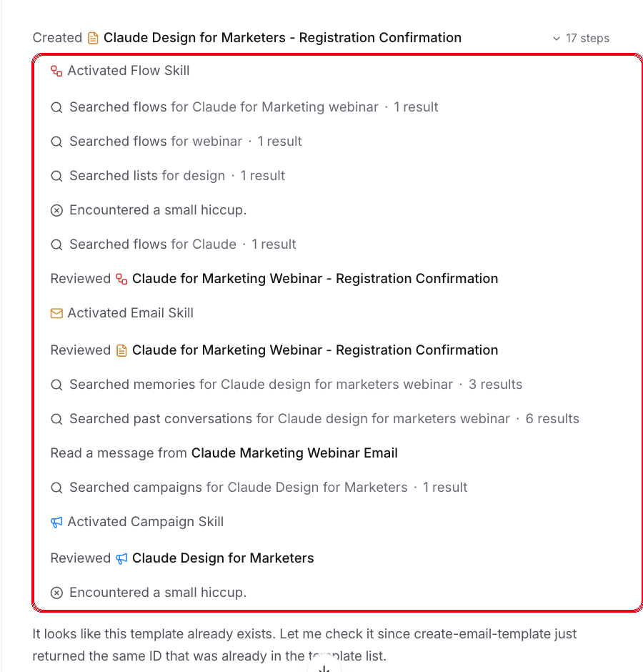This screenshot has width=643, height=672.
Task: Click 'Activated Email Skill' text
Action: click(131, 313)
